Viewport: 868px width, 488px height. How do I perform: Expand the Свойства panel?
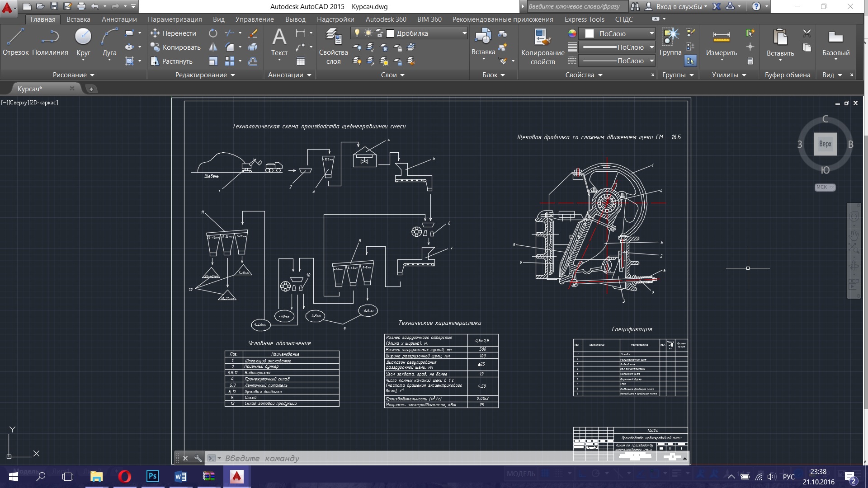[584, 75]
